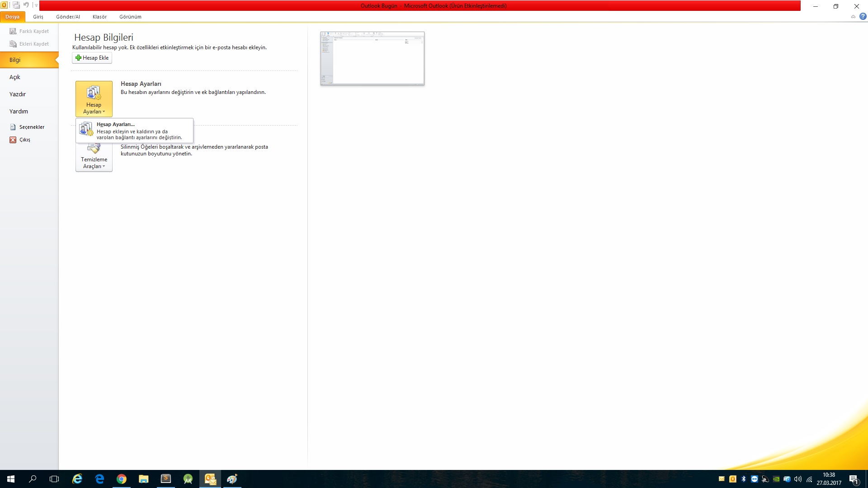The width and height of the screenshot is (868, 488).
Task: Click the Outlook window preview thumbnail
Action: 372,58
